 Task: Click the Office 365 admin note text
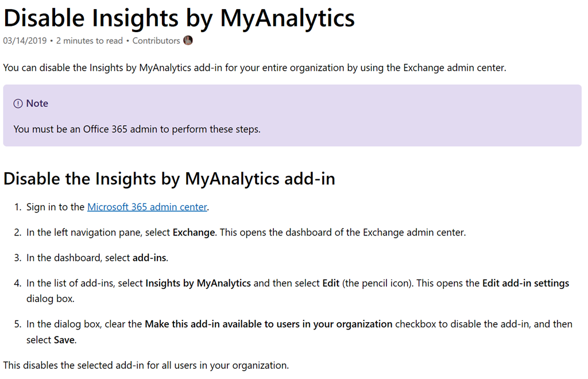coord(137,129)
